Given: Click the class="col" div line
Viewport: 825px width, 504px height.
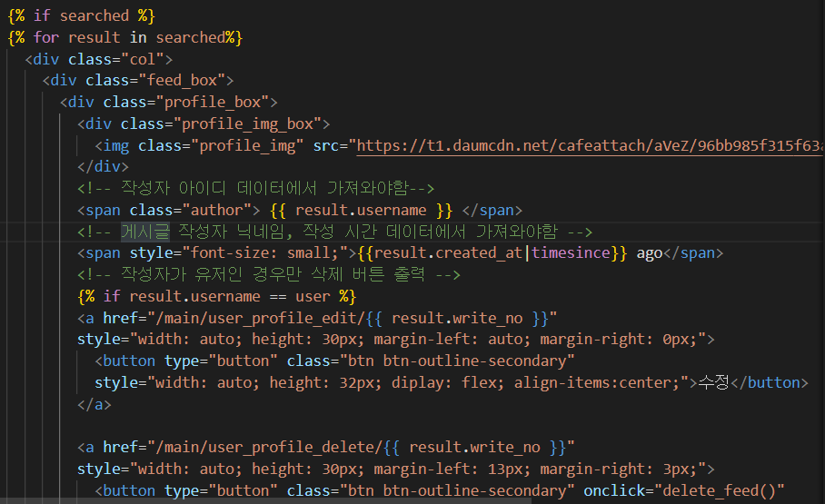Looking at the screenshot, I should pos(99,59).
